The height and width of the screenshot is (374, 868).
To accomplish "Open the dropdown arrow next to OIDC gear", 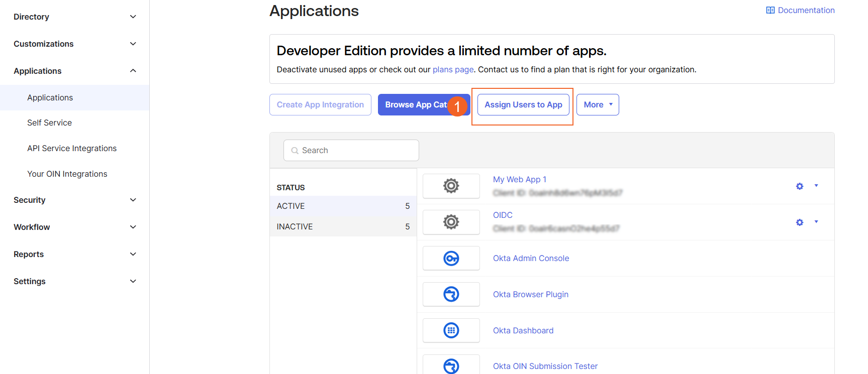I will (816, 222).
